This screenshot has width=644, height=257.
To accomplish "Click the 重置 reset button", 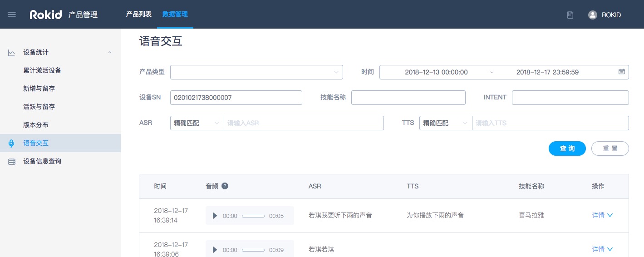I will (610, 148).
